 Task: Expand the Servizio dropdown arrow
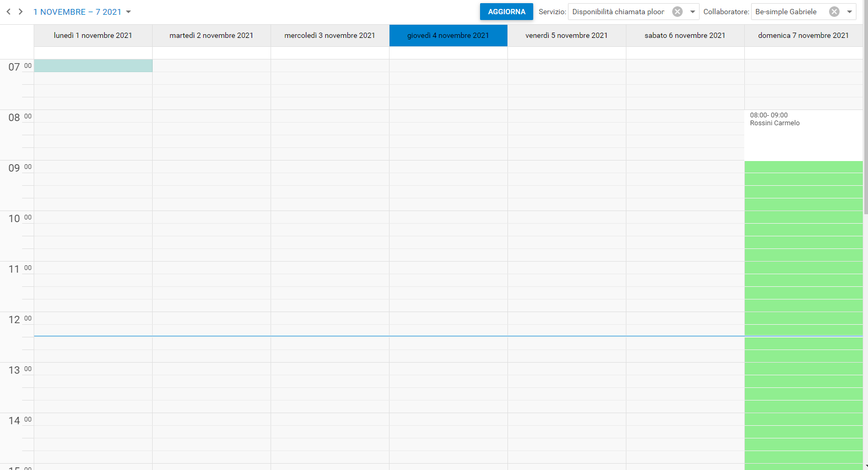tap(693, 12)
